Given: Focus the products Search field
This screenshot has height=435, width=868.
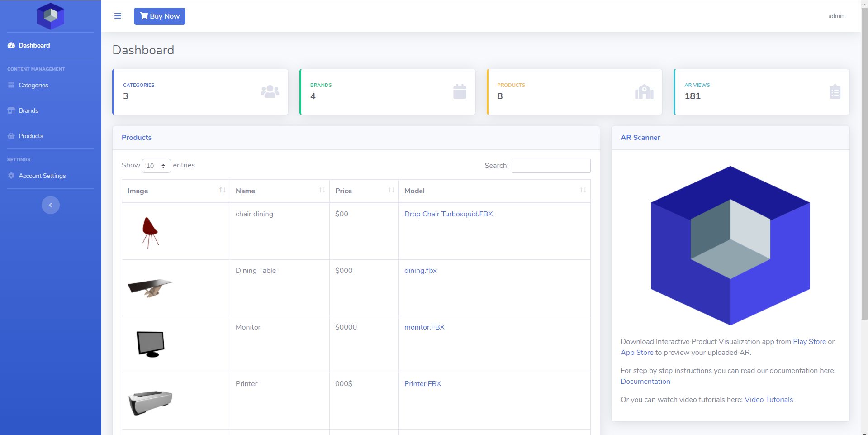Looking at the screenshot, I should click(550, 166).
